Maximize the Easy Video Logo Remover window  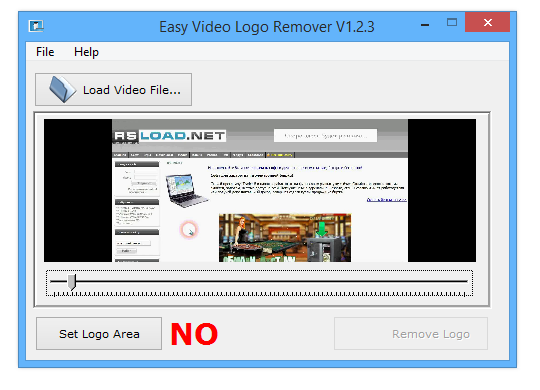(x=451, y=22)
